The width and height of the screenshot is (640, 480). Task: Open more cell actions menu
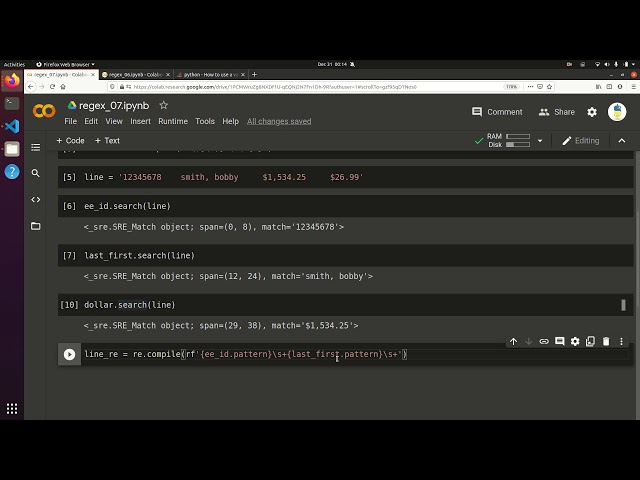[x=621, y=341]
